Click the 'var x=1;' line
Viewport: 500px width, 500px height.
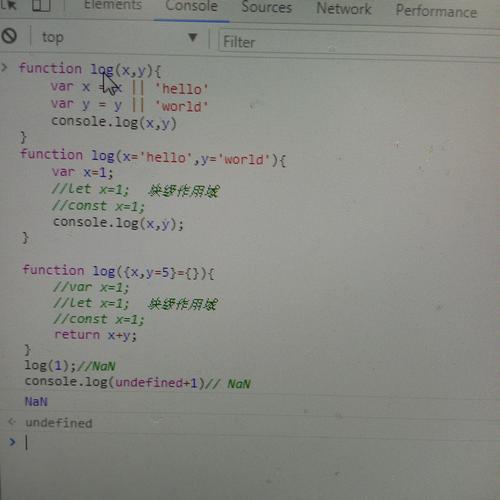[x=83, y=172]
